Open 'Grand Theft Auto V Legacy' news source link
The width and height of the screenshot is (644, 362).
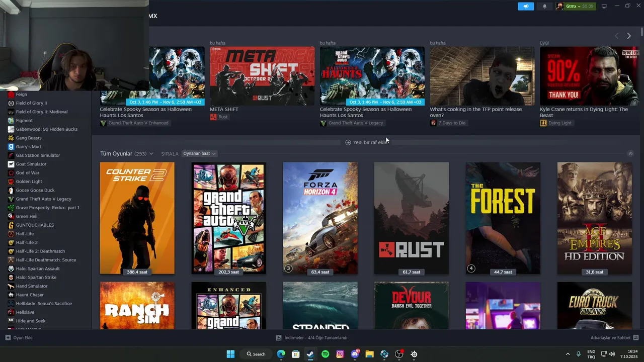(352, 123)
